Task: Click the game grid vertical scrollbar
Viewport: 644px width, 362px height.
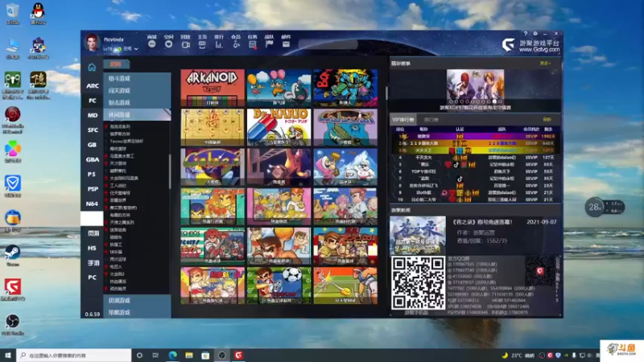Action: pos(386,93)
